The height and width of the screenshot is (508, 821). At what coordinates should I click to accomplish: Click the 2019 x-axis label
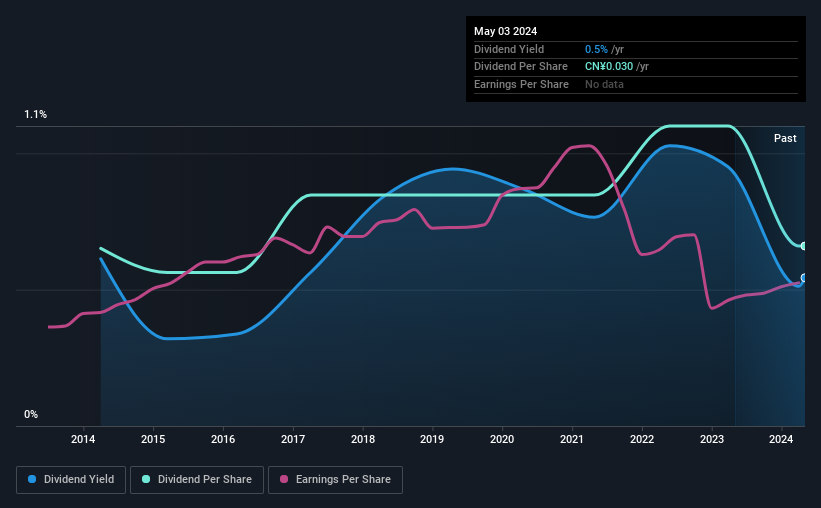click(432, 439)
